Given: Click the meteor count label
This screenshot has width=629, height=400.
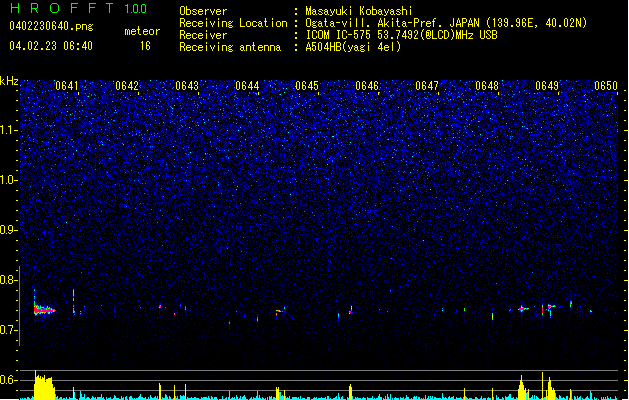Looking at the screenshot, I should pyautogui.click(x=142, y=31).
